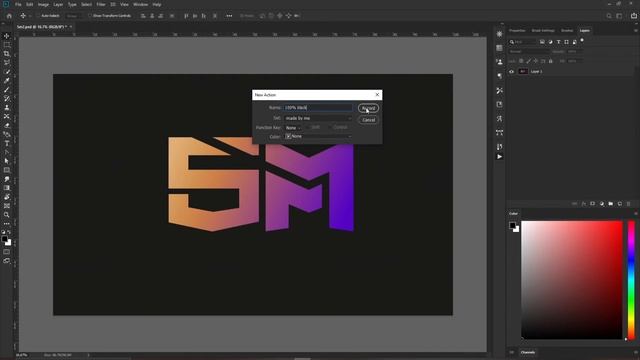
Task: Select the Eraser tool
Action: point(7,125)
